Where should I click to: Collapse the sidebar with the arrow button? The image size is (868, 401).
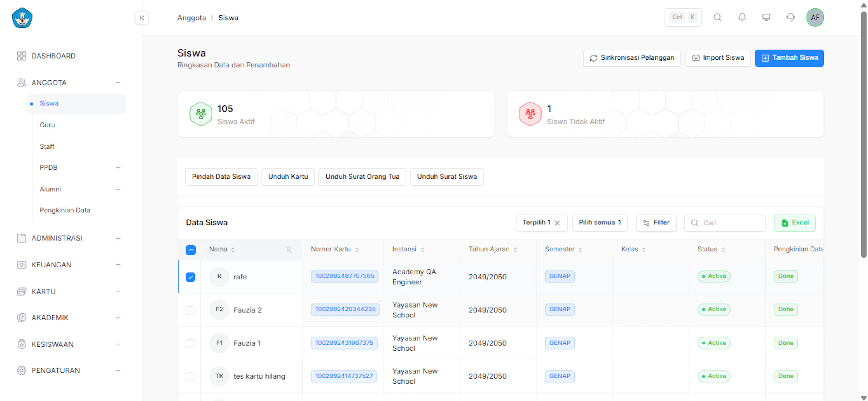[x=142, y=18]
